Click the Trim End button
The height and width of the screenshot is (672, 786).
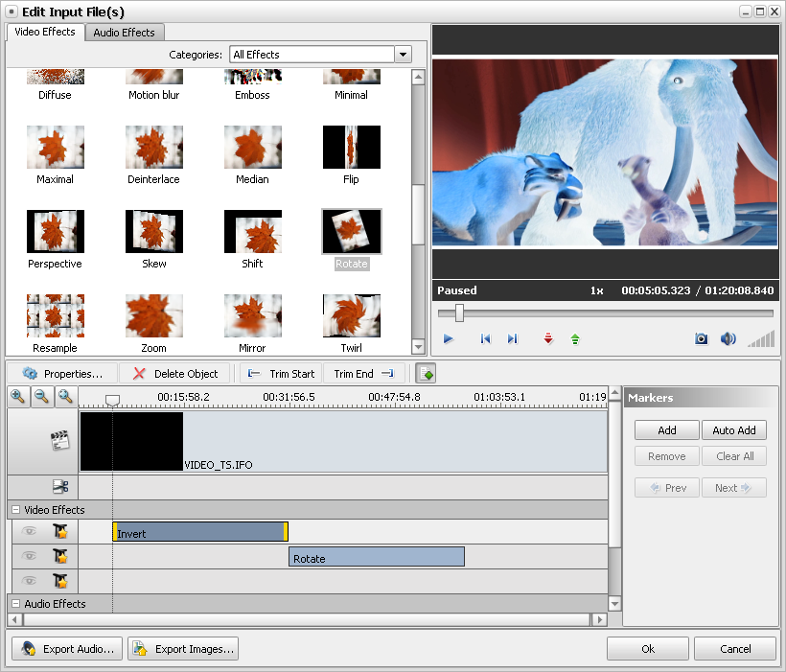pyautogui.click(x=364, y=374)
